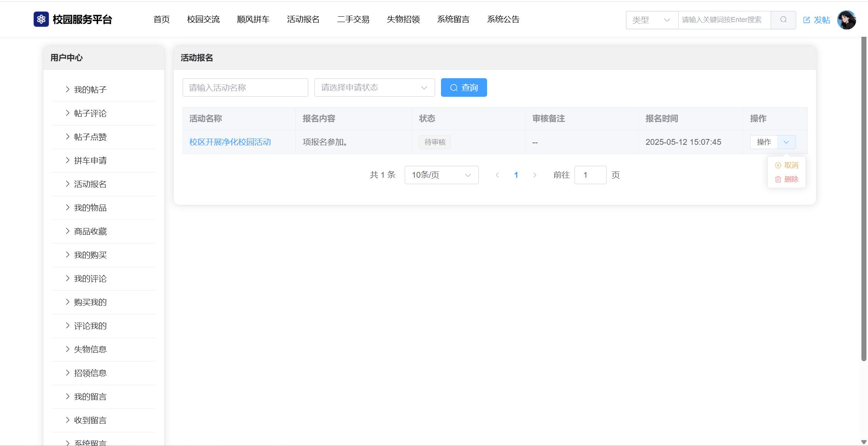The height and width of the screenshot is (446, 868).
Task: Open the 10条/页 page size dropdown
Action: [441, 175]
